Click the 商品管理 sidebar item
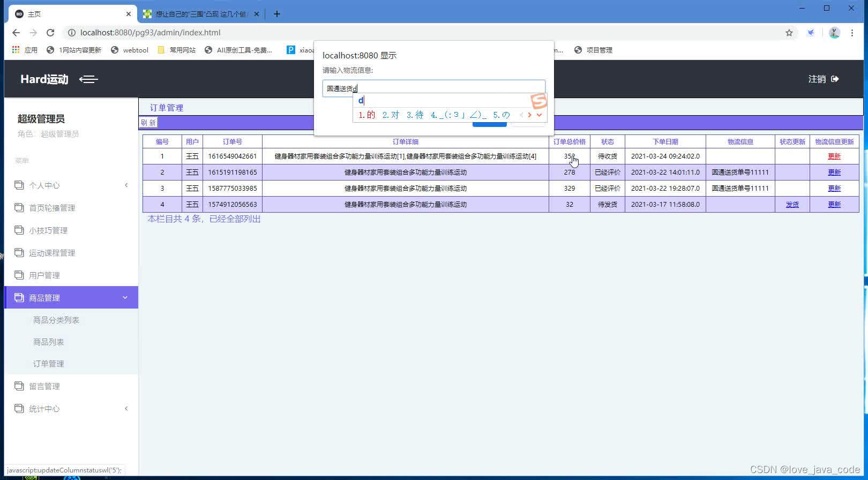 click(71, 297)
